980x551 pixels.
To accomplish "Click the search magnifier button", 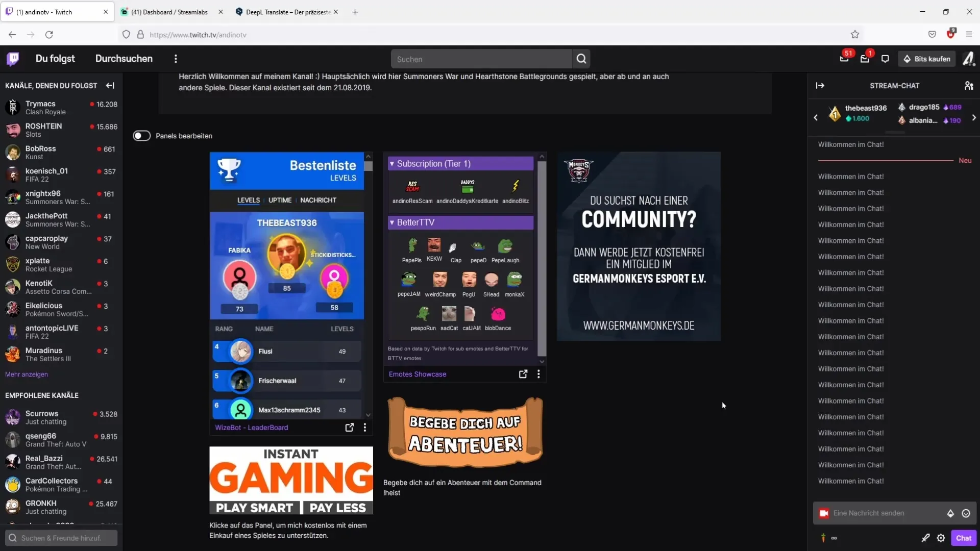I will coord(581,59).
